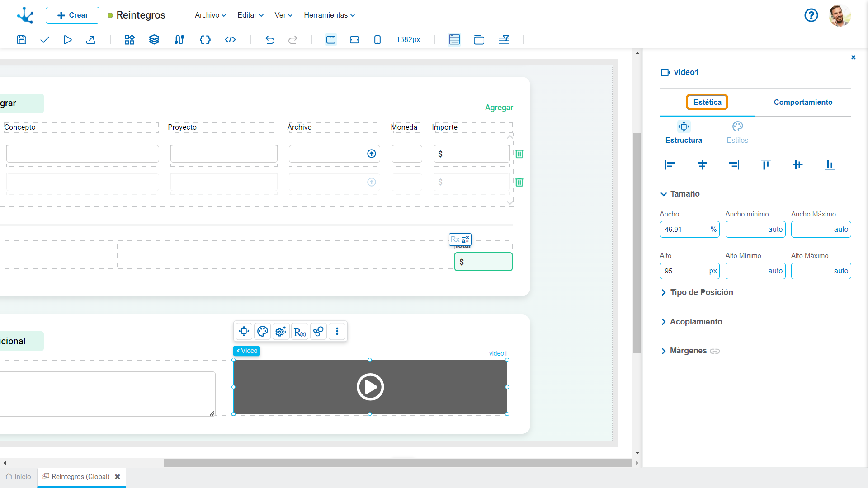This screenshot has width=868, height=488.
Task: Select the Rx formula icon on video toolbar
Action: click(x=300, y=331)
